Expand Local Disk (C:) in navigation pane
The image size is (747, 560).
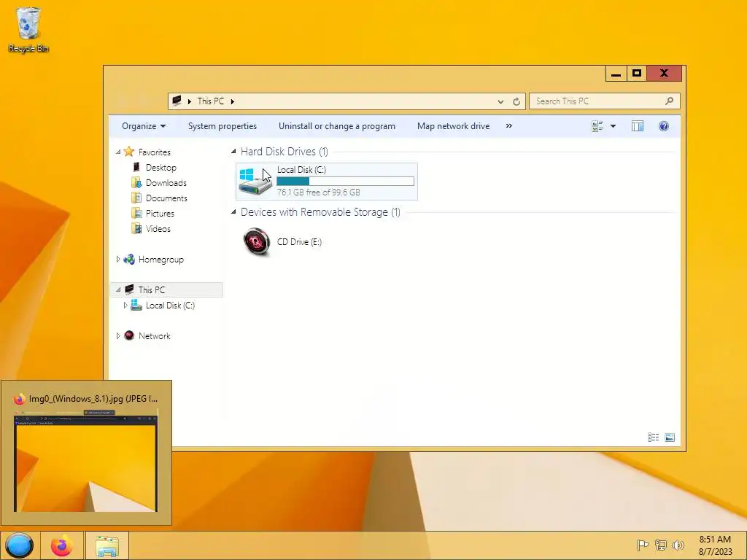pyautogui.click(x=125, y=306)
